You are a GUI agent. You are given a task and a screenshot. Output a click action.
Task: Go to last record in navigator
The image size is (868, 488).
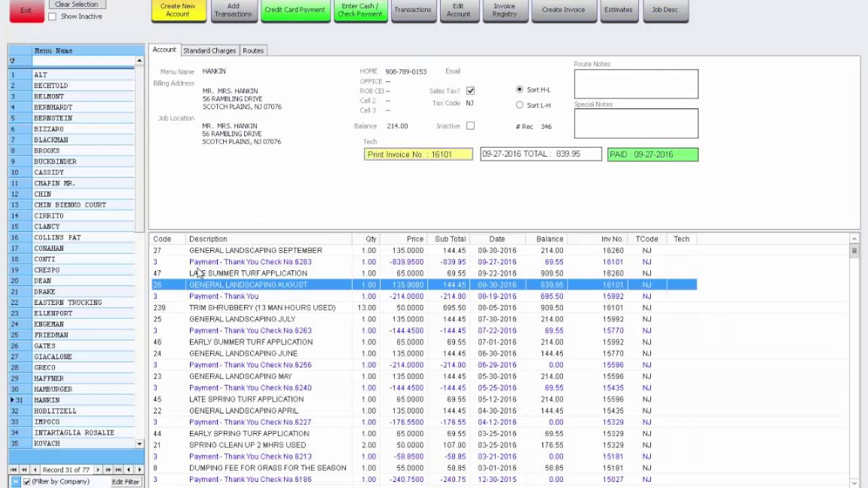pyautogui.click(x=119, y=470)
